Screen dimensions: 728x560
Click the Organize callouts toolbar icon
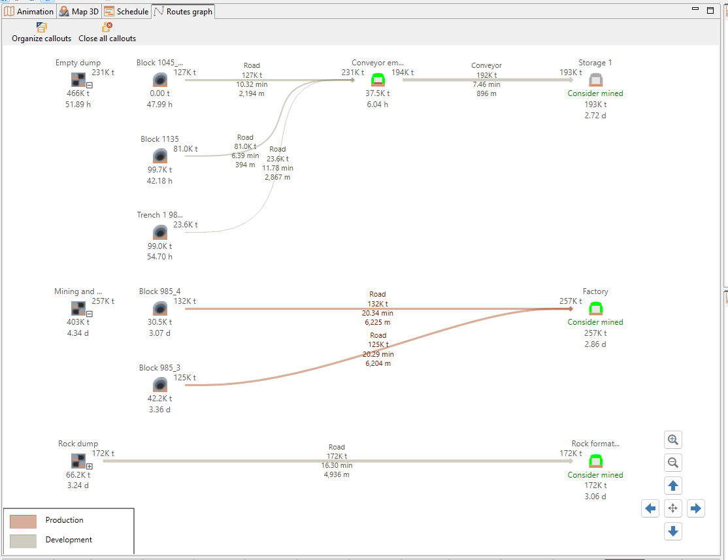coord(42,27)
